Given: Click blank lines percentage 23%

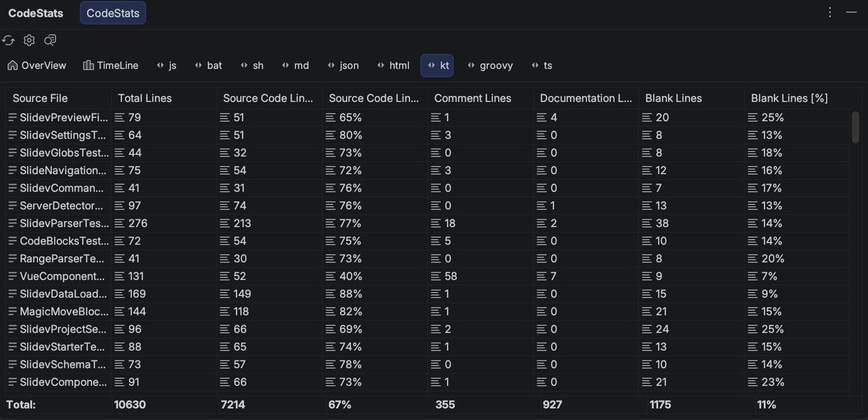Looking at the screenshot, I should [772, 382].
